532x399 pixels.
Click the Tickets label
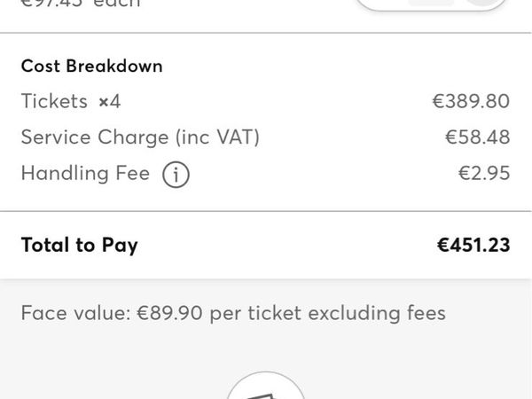54,101
